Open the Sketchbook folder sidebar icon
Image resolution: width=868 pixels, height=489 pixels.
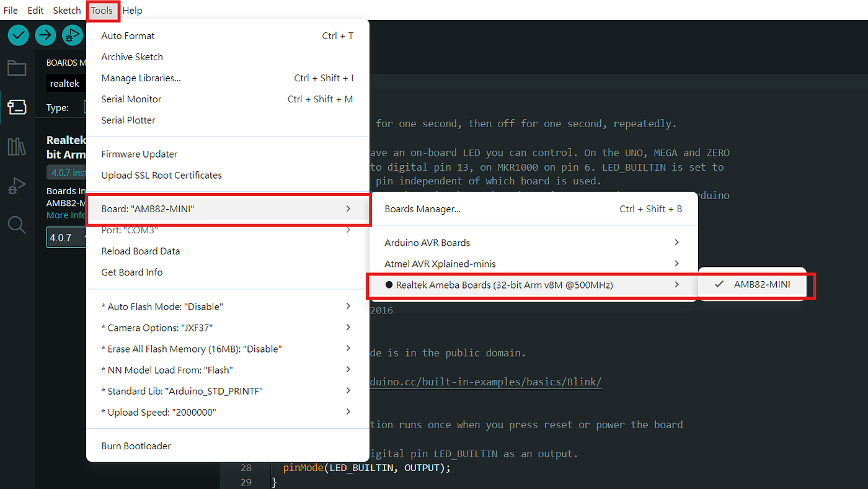(x=17, y=68)
